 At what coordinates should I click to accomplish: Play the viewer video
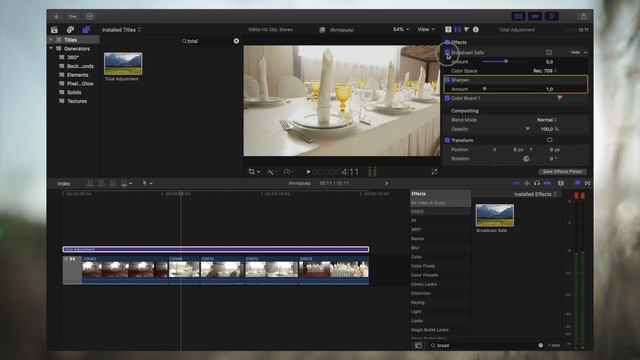click(x=309, y=172)
